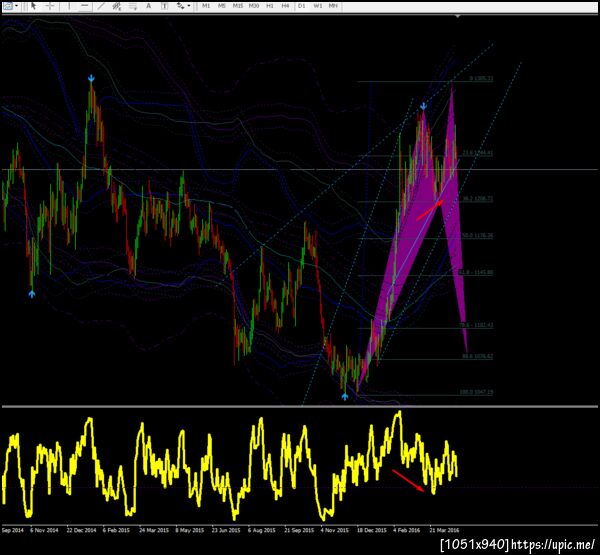Click the 4 Feb 2016 date label
The height and width of the screenshot is (555, 600).
click(x=406, y=530)
